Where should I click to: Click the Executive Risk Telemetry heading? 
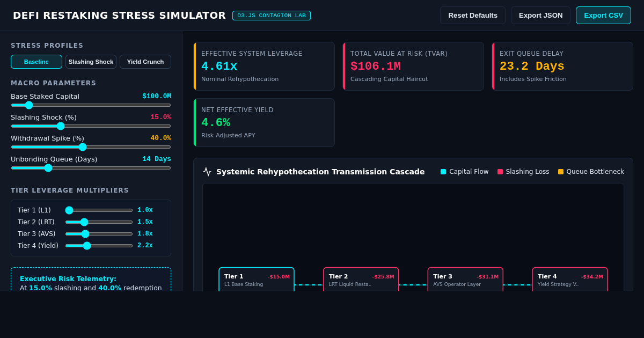click(x=68, y=279)
